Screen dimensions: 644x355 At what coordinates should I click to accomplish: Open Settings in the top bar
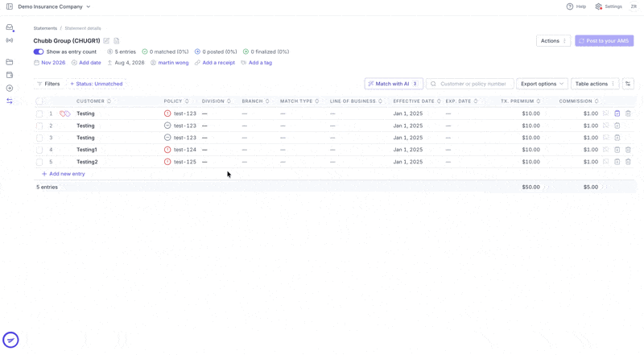tap(609, 6)
